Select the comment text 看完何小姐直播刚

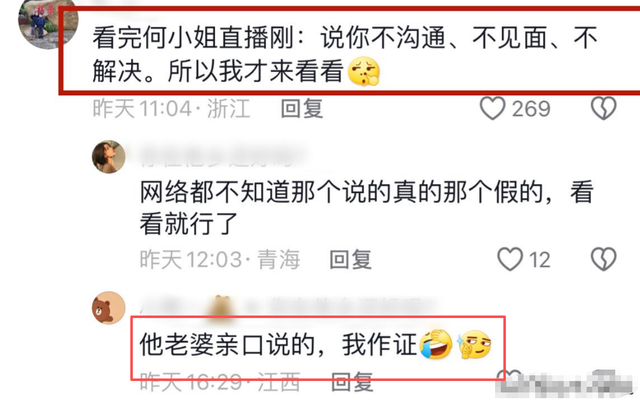pos(193,38)
